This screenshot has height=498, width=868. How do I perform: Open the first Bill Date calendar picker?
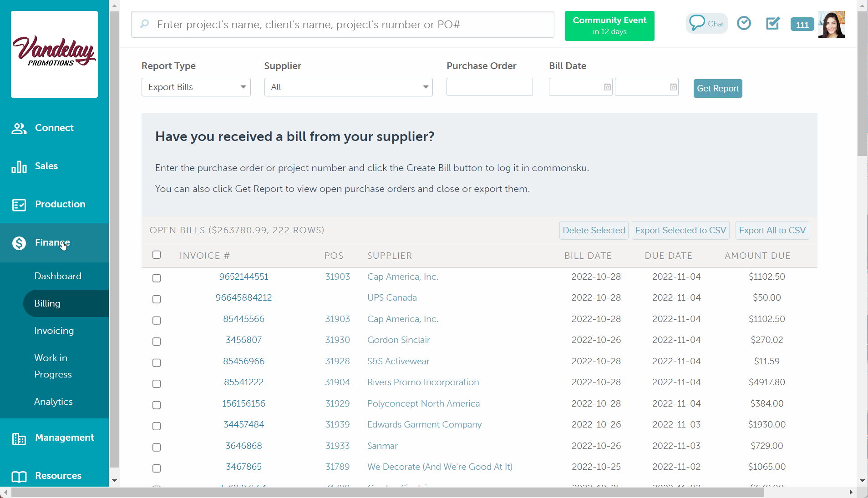click(607, 87)
